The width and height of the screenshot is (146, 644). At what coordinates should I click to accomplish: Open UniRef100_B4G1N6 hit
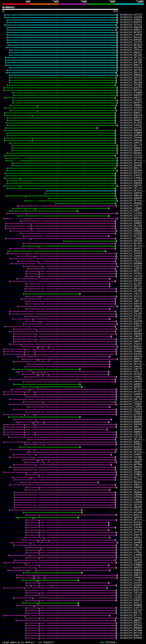[x=131, y=140]
